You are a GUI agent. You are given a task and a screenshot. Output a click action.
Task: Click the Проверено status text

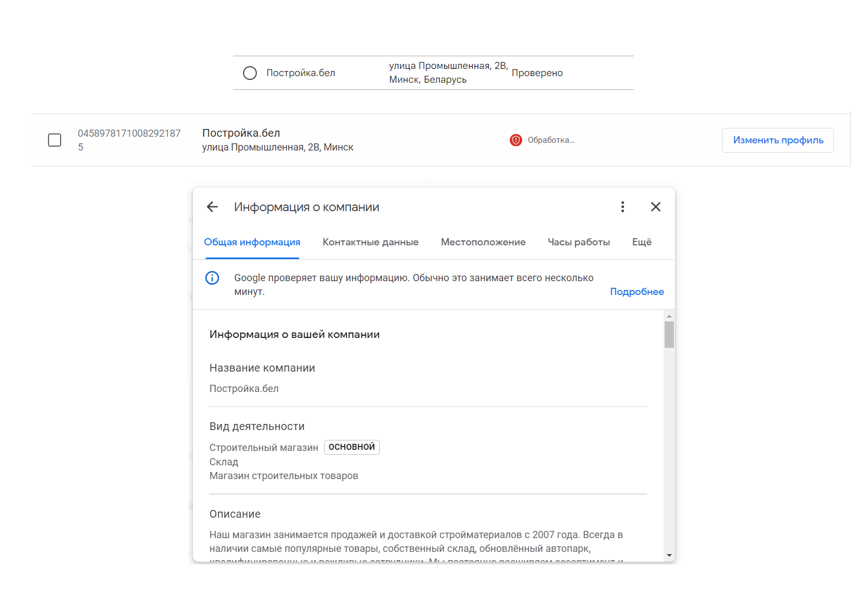pyautogui.click(x=537, y=73)
